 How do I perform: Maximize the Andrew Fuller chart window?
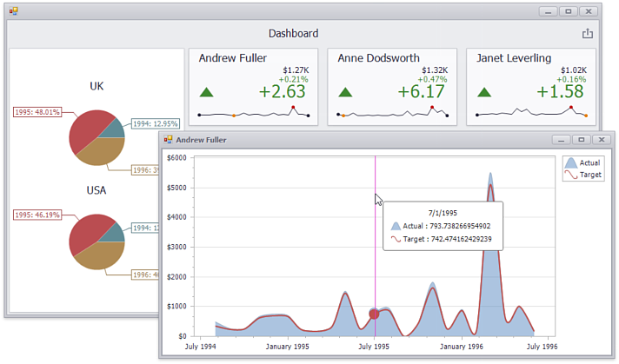point(581,140)
